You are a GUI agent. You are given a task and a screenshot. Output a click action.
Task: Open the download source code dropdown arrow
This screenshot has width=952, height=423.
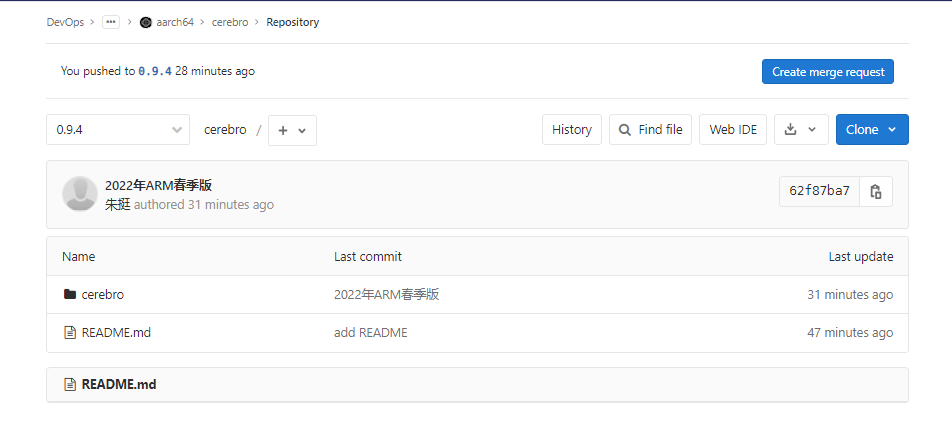[x=812, y=129]
